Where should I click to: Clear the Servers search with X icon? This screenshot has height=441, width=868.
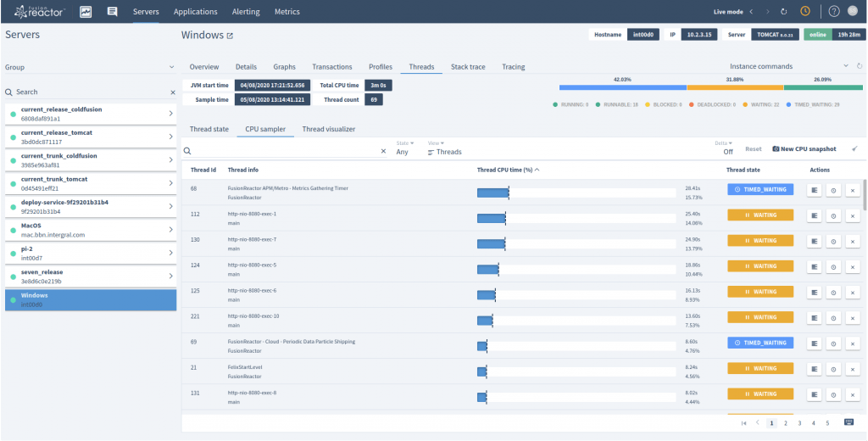(x=173, y=92)
